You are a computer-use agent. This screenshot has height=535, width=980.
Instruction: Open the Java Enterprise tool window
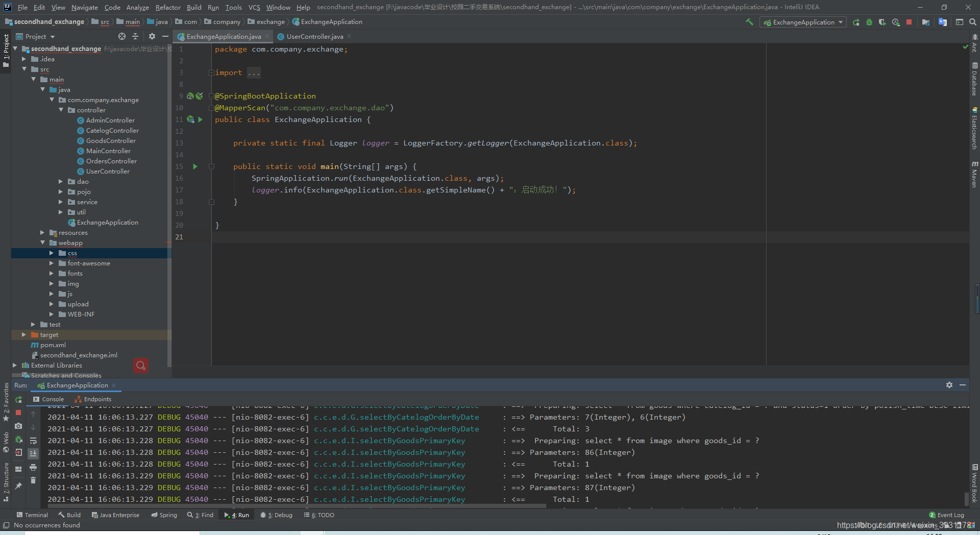pos(115,515)
